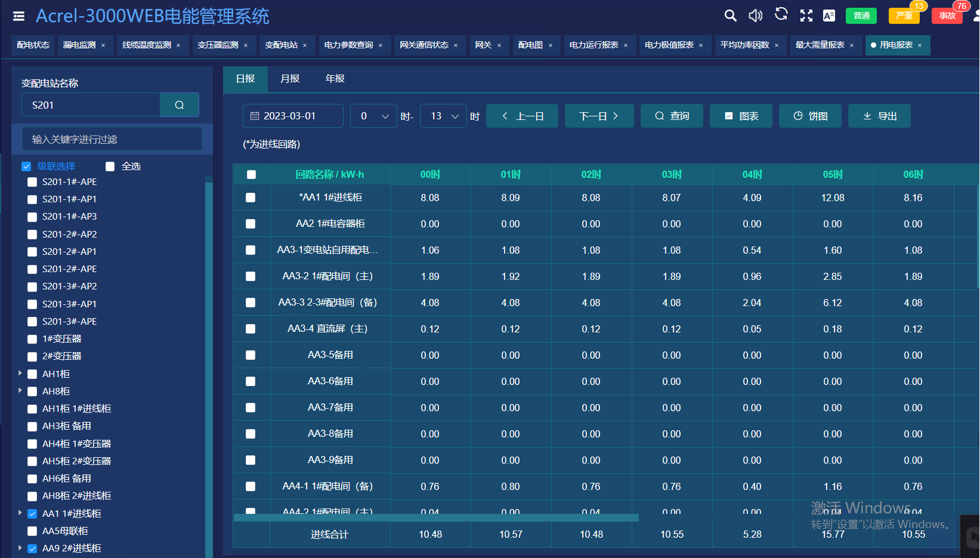Close the 变配电站 tab

click(305, 45)
